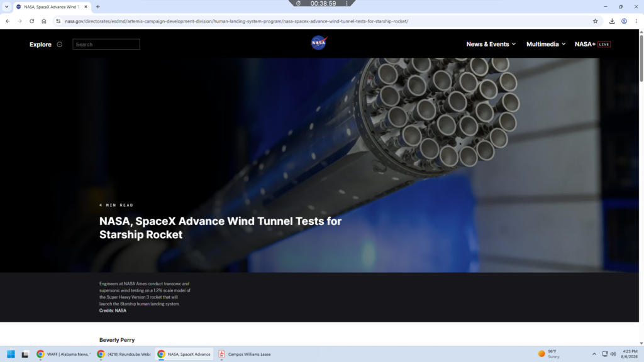The height and width of the screenshot is (362, 644).
Task: Switch to NASA, SpaceX Advance taskbar window
Action: tap(184, 354)
